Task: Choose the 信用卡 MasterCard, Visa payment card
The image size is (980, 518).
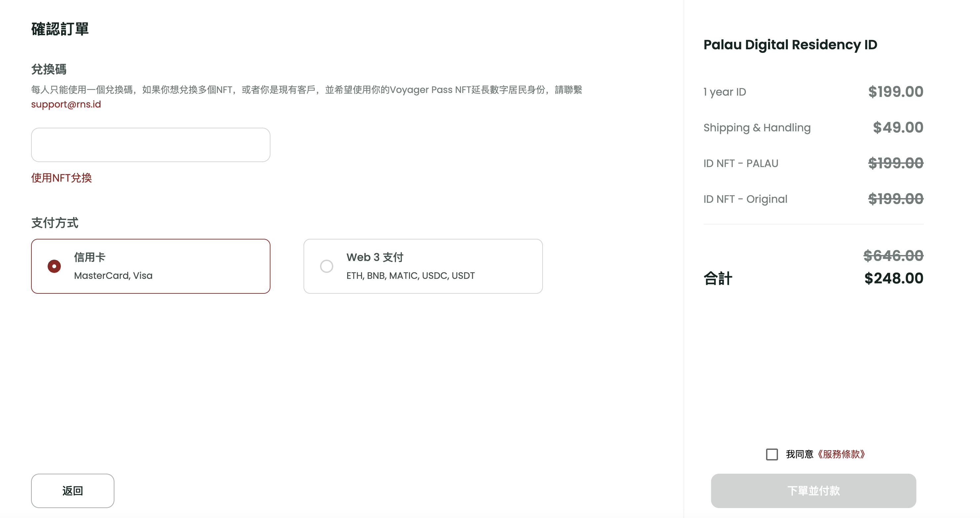Action: click(151, 266)
